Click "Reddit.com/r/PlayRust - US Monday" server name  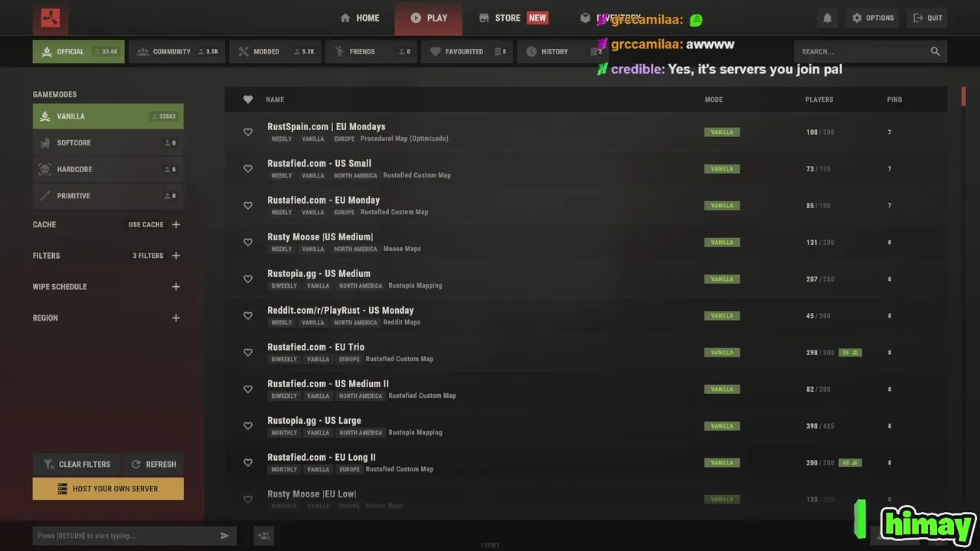pos(340,310)
